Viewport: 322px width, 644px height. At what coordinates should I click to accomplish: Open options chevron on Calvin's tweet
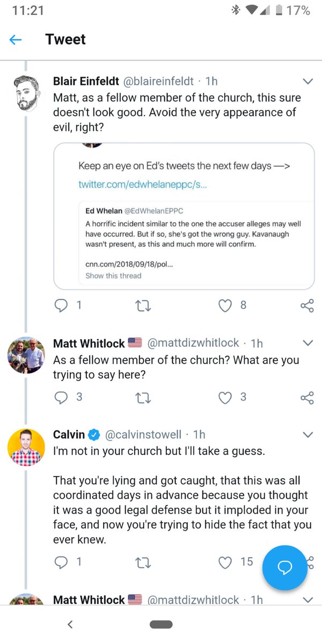[x=308, y=434]
